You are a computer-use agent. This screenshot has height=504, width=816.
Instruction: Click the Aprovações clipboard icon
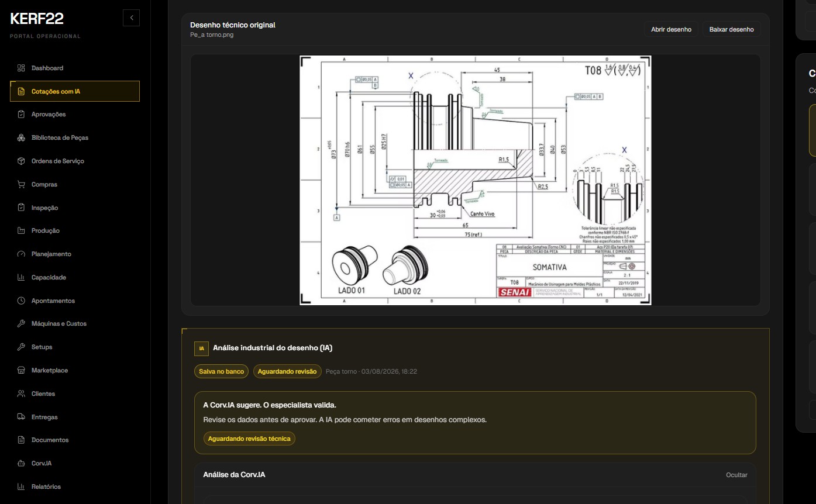[x=21, y=114]
